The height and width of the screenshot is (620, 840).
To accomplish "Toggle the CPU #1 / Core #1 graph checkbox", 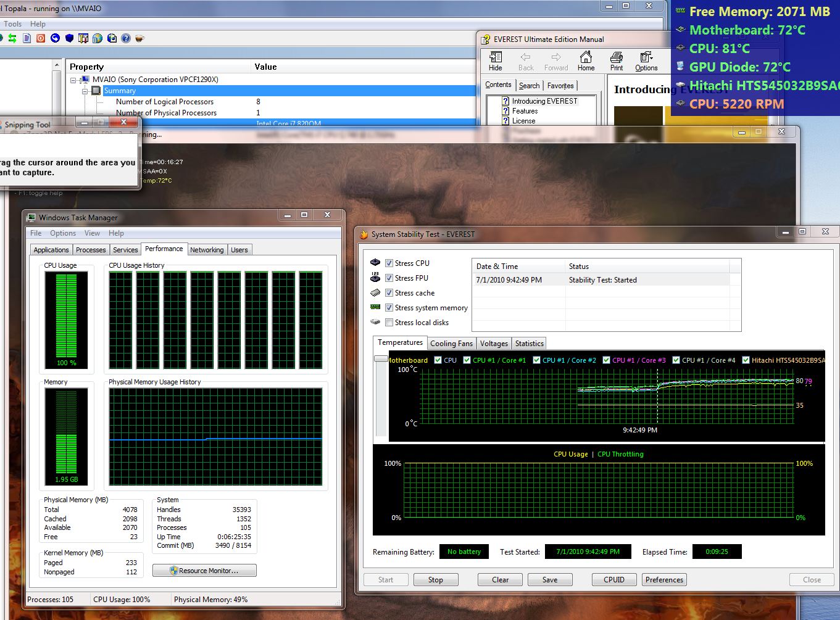I will [x=467, y=360].
